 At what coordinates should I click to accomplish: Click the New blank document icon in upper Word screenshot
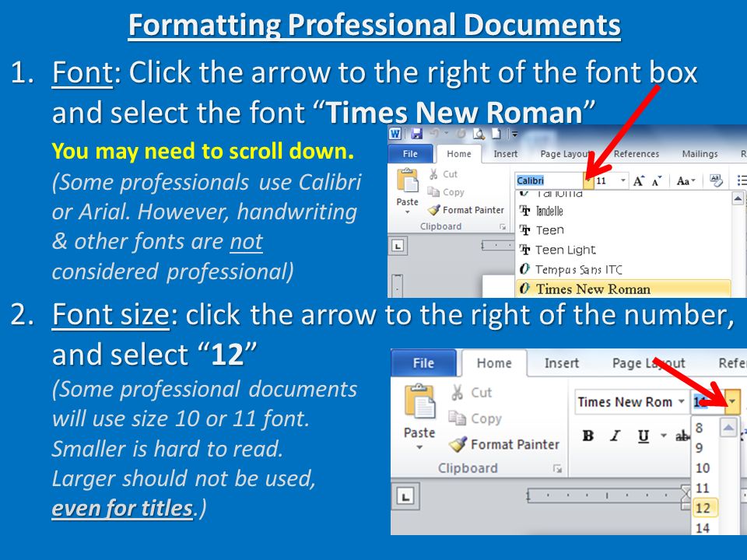point(496,134)
